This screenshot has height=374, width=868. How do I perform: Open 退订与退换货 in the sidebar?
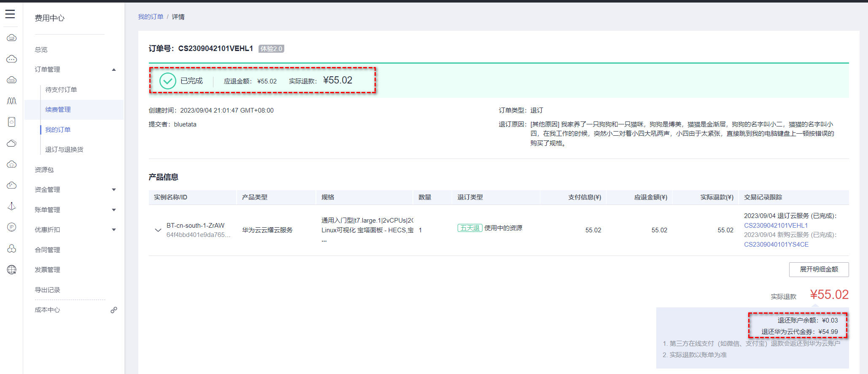click(x=64, y=150)
